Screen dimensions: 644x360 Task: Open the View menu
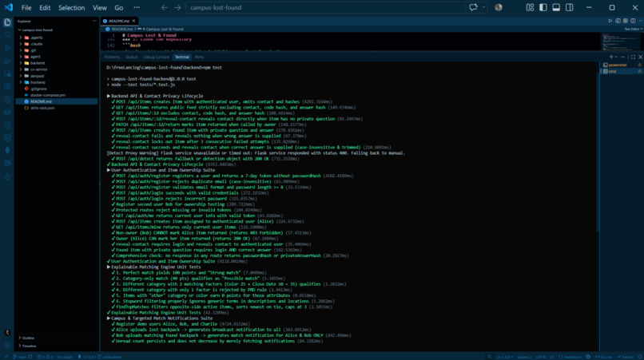pyautogui.click(x=99, y=7)
